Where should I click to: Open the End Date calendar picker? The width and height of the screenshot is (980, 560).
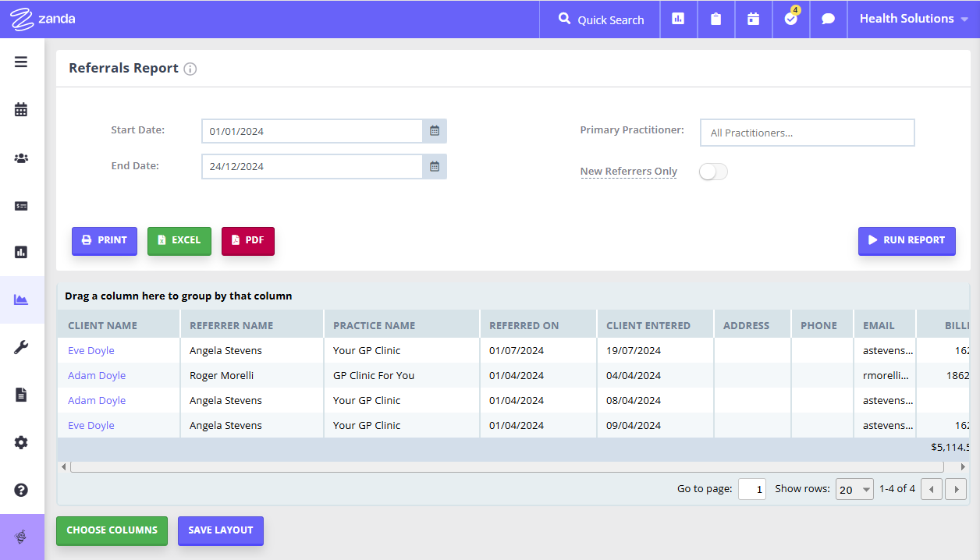pos(435,166)
